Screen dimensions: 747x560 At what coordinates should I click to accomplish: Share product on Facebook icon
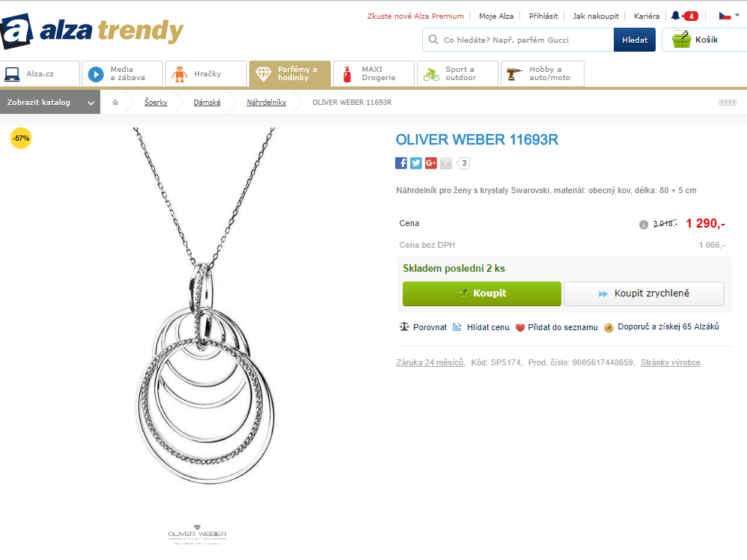click(401, 163)
